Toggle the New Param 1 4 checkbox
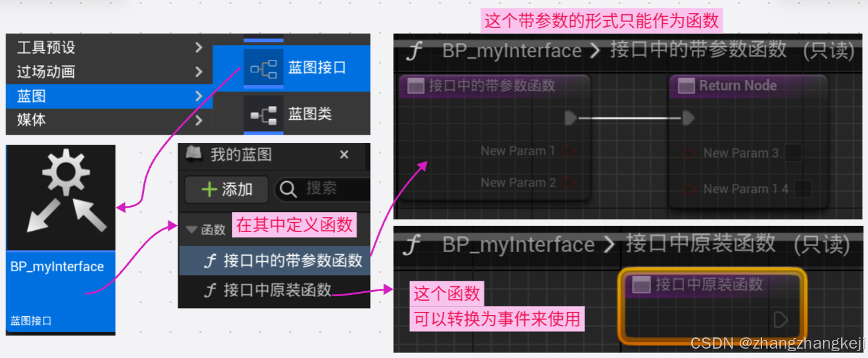Screen dimensions: 868x358 [x=803, y=188]
